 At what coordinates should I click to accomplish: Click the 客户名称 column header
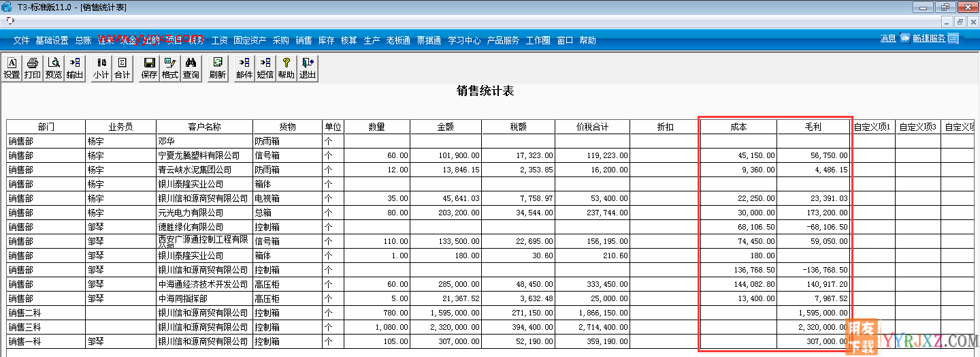coord(205,127)
